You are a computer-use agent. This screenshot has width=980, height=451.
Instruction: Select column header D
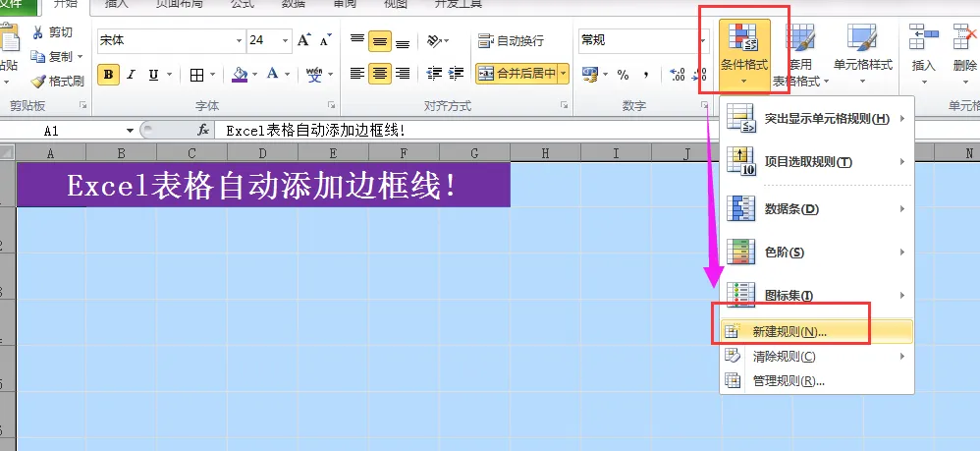tap(262, 152)
